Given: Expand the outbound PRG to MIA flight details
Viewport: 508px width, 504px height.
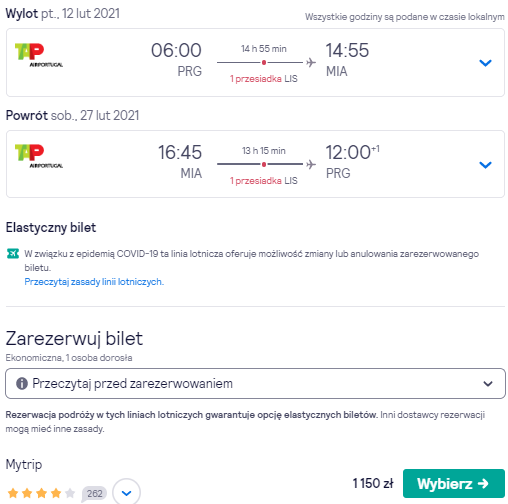Looking at the screenshot, I should click(x=485, y=63).
